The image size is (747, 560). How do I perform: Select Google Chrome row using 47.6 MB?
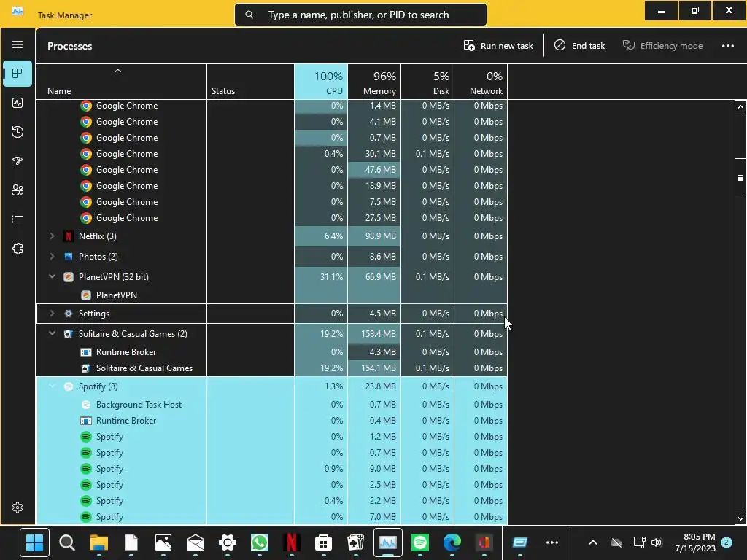[x=271, y=169]
